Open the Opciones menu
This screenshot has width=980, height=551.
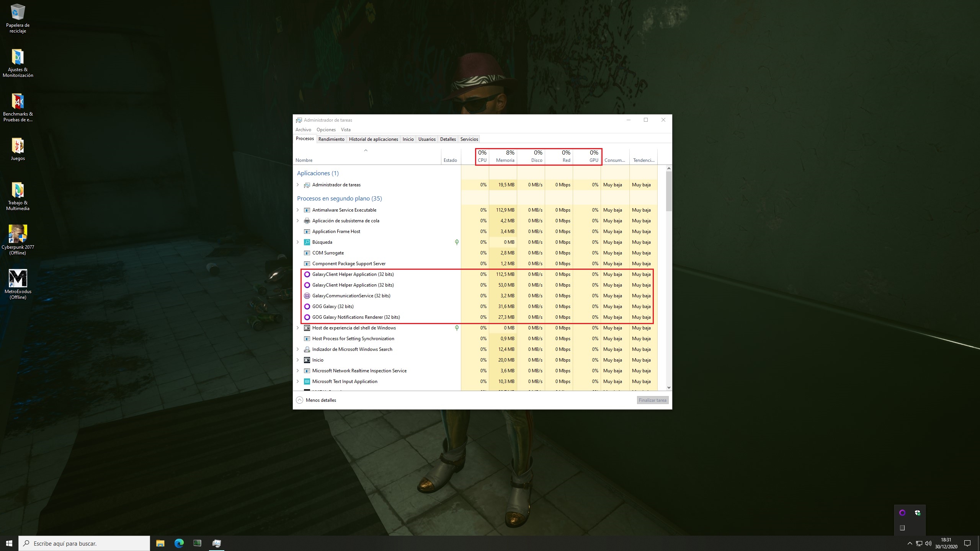tap(326, 130)
